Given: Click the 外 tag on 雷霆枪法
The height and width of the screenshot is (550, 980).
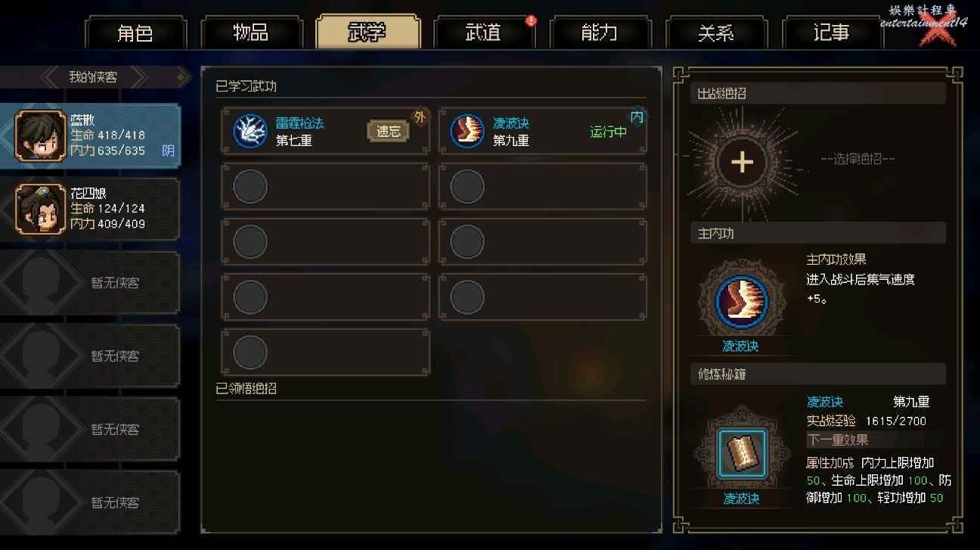Looking at the screenshot, I should coord(420,117).
